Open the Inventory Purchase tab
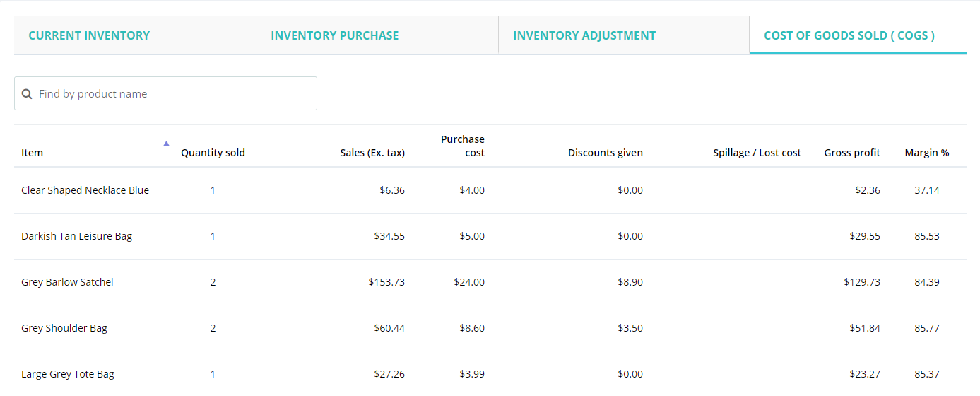 pyautogui.click(x=335, y=35)
